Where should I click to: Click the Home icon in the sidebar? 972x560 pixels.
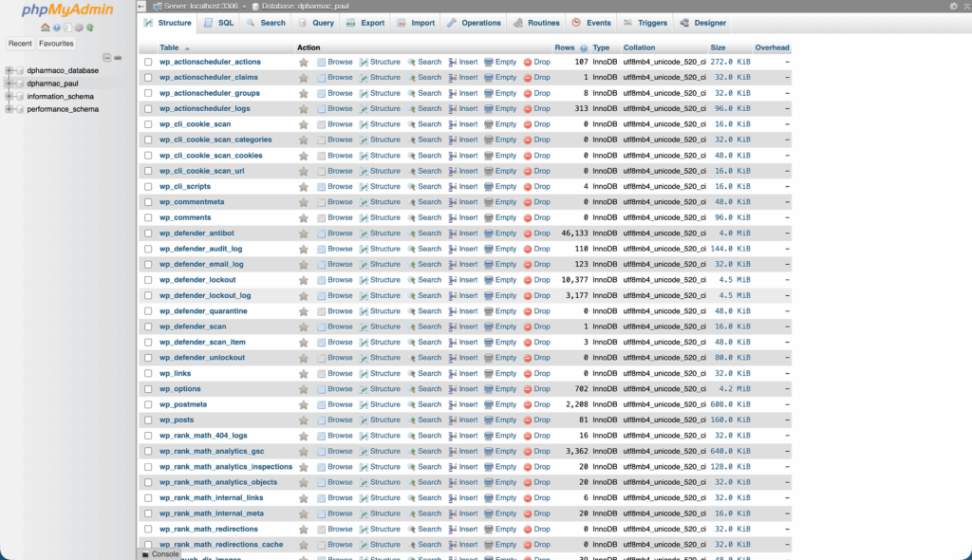pyautogui.click(x=46, y=28)
